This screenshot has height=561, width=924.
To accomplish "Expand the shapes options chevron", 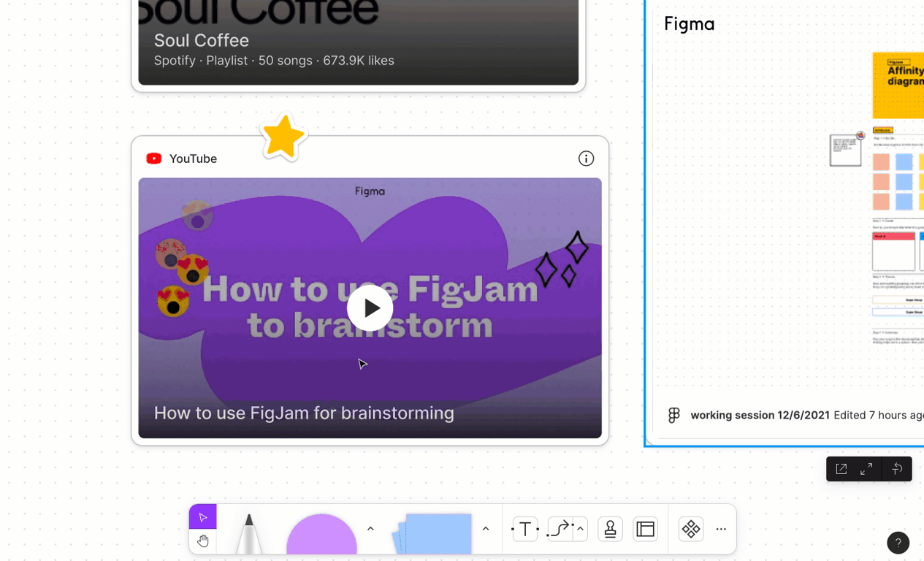I will [370, 529].
